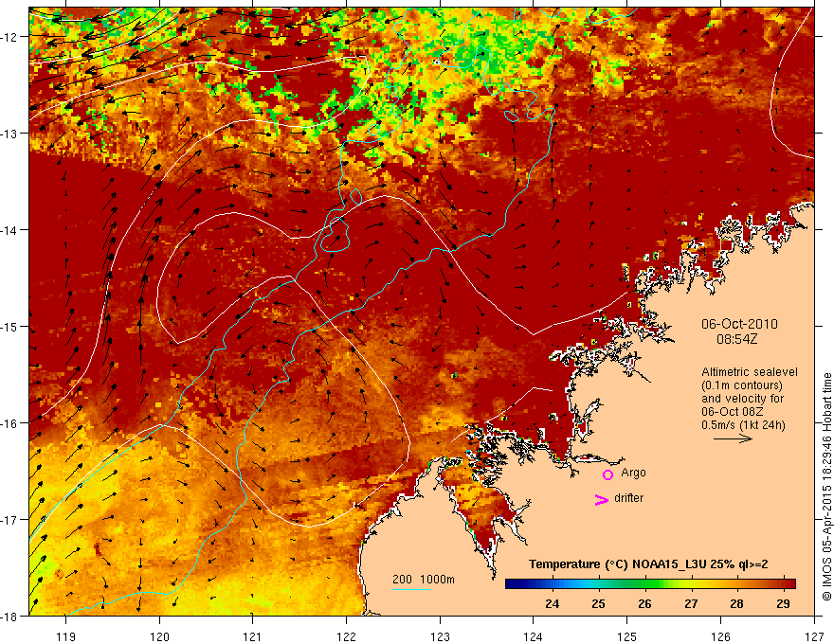Click the latitude axis label -17
This screenshot has height=644, width=834.
pyautogui.click(x=9, y=520)
